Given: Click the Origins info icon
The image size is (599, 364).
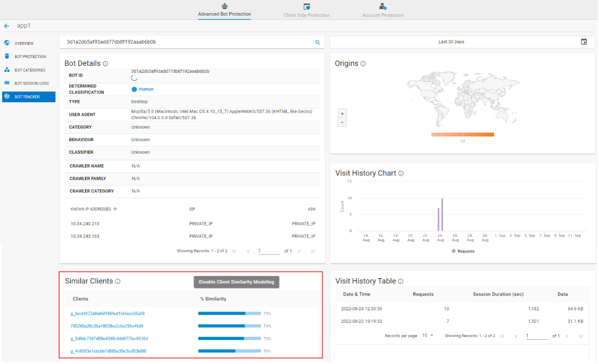Looking at the screenshot, I should coord(363,64).
